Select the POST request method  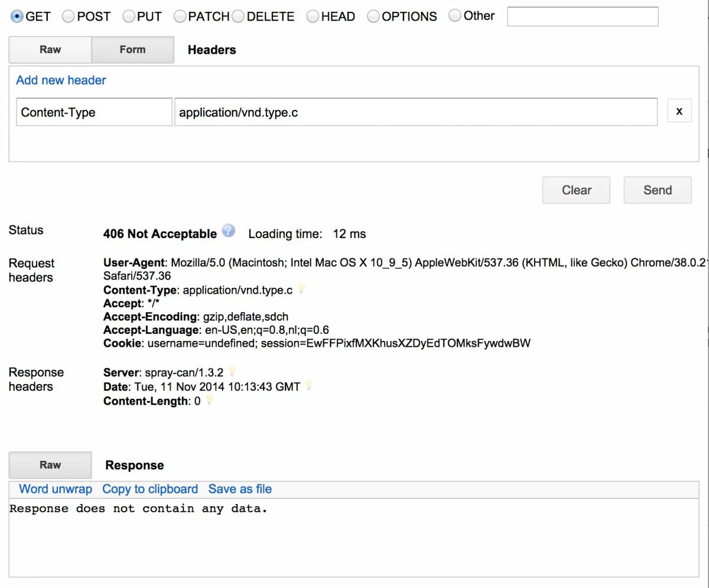point(68,17)
